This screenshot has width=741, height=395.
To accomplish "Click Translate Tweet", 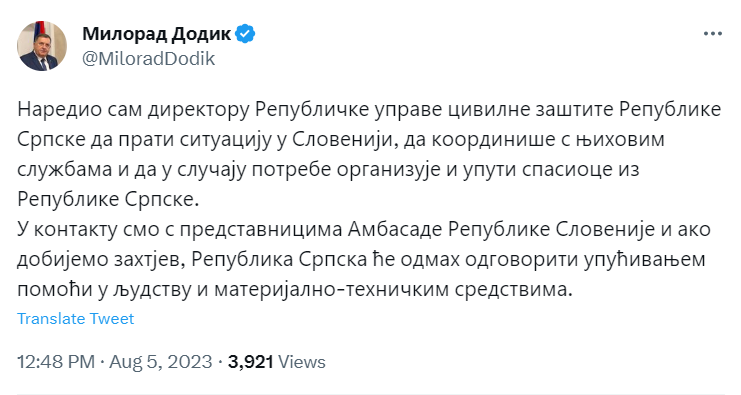I will point(76,318).
